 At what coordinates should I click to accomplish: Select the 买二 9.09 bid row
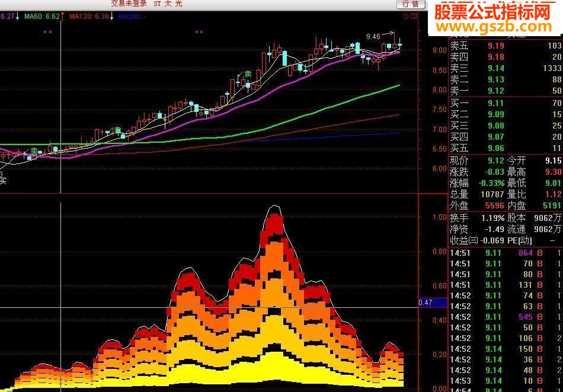click(x=506, y=114)
